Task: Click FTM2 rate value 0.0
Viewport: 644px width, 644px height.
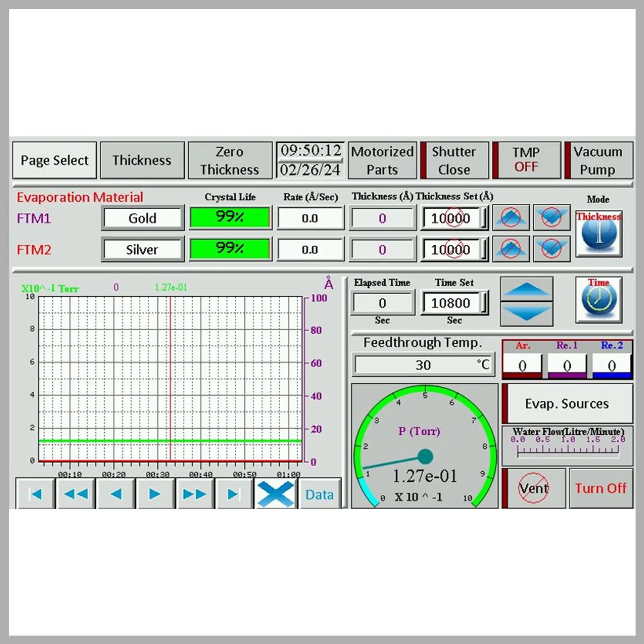Action: coord(310,250)
